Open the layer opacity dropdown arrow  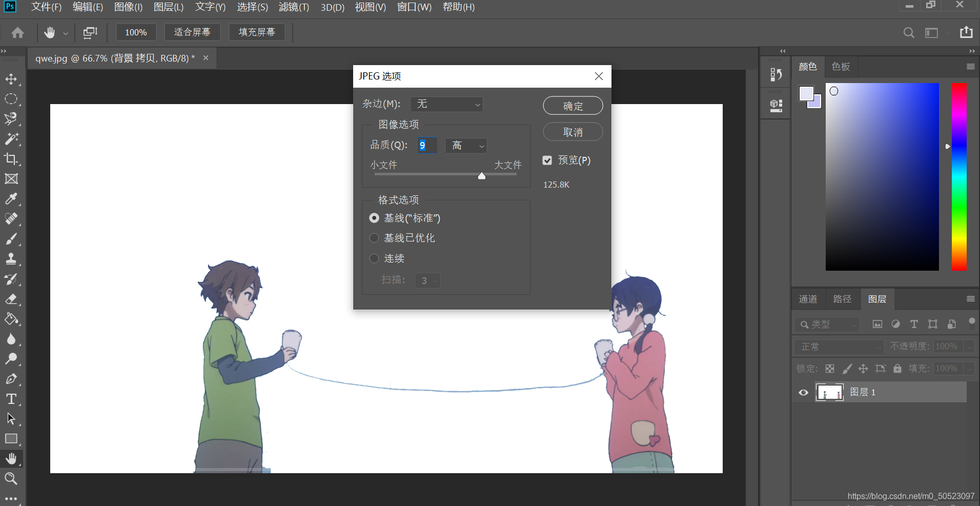(969, 347)
